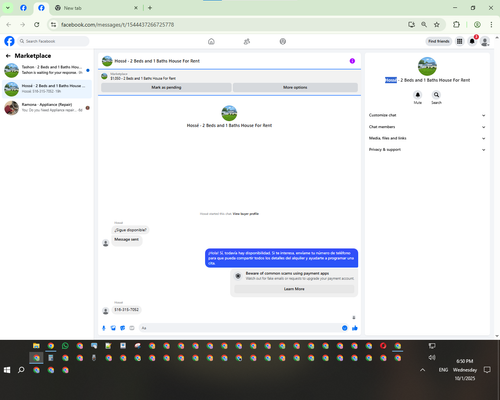Open the Windows Start menu

[7, 370]
